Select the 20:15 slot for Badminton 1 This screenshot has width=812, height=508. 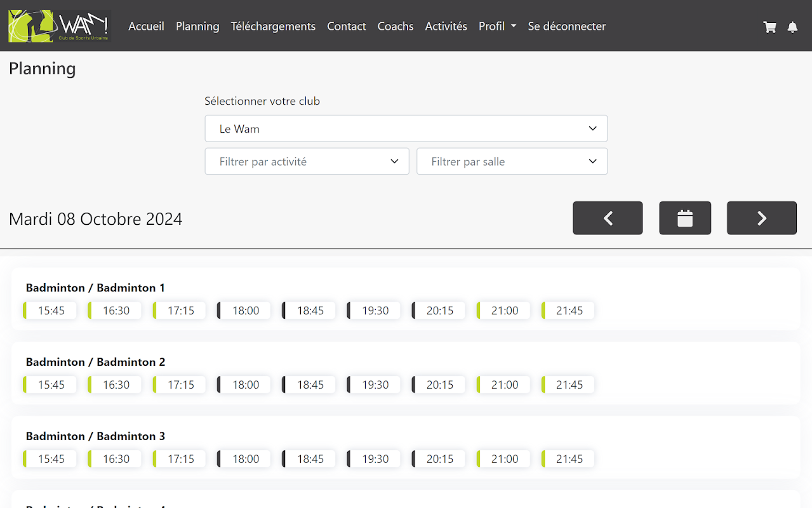pyautogui.click(x=438, y=311)
